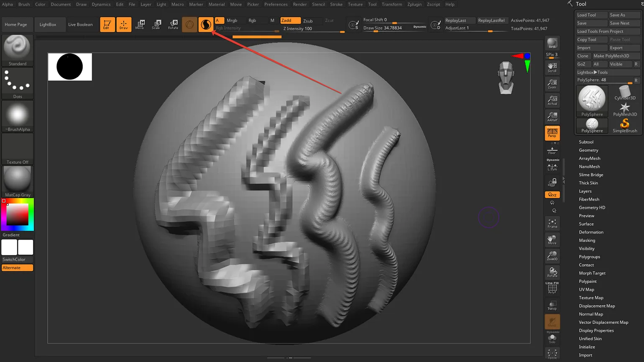
Task: Toggle the Floor grid display
Action: click(x=552, y=150)
